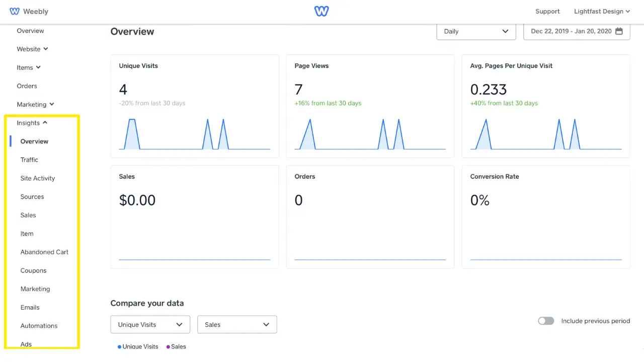Click the Sales $0.00 value
The height and width of the screenshot is (362, 644).
[x=137, y=200]
